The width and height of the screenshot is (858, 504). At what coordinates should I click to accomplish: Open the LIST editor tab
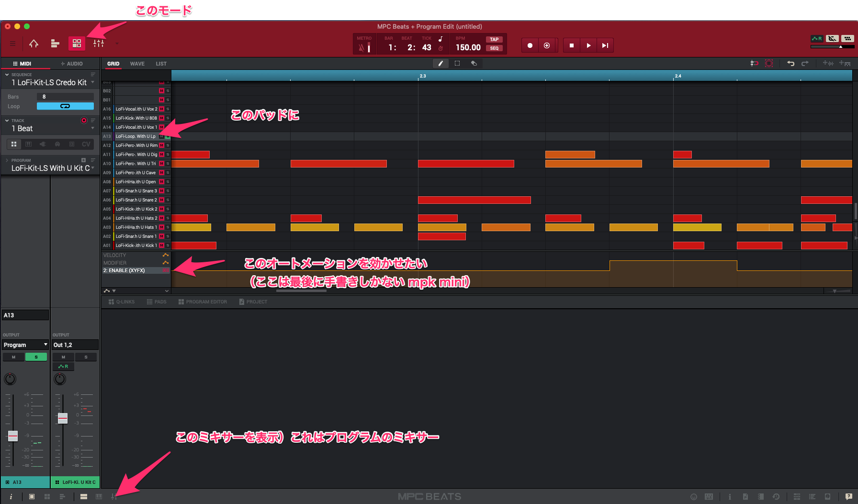[x=161, y=64]
